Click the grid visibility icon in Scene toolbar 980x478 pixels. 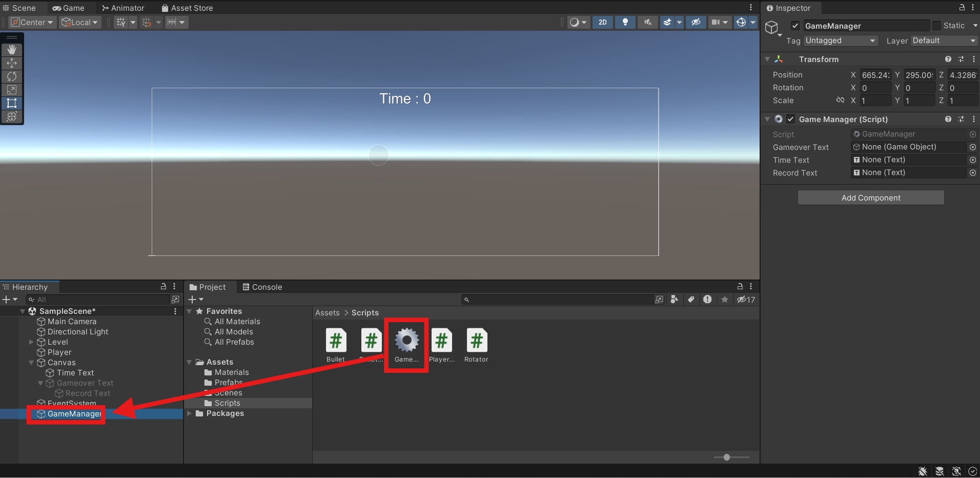(120, 22)
